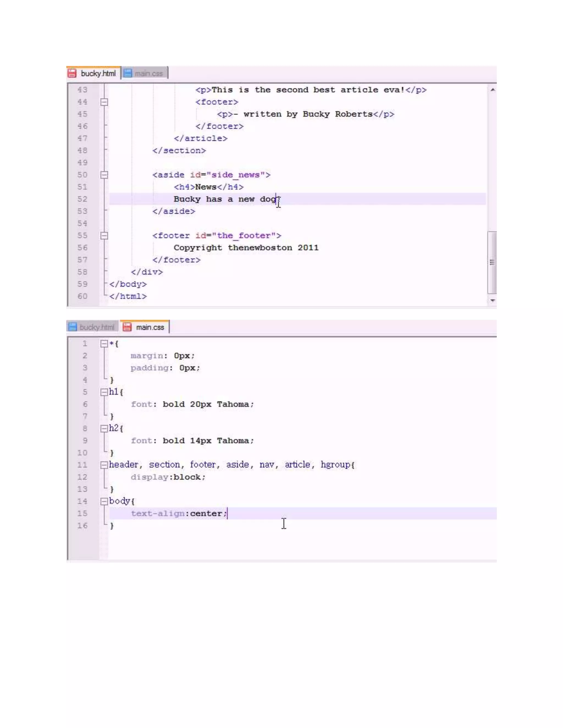
Task: Click '</div>' closing tag
Action: click(x=147, y=272)
